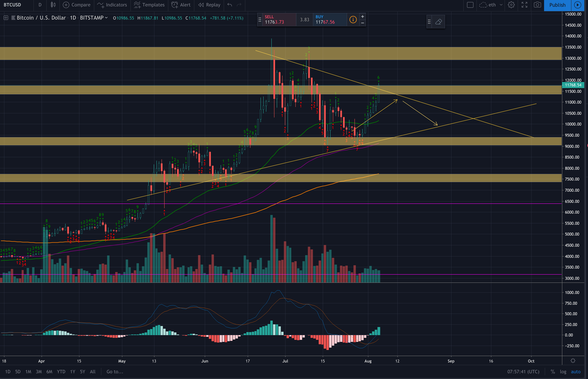Image resolution: width=588 pixels, height=379 pixels.
Task: Open the BTCUSD symbol search field
Action: point(12,5)
